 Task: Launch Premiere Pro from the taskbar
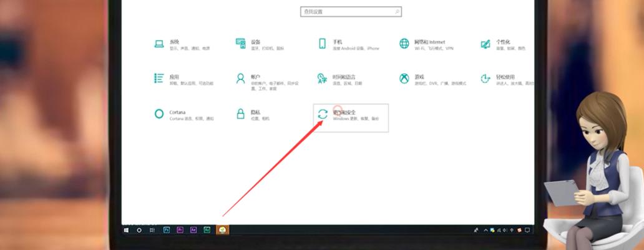pos(180,230)
